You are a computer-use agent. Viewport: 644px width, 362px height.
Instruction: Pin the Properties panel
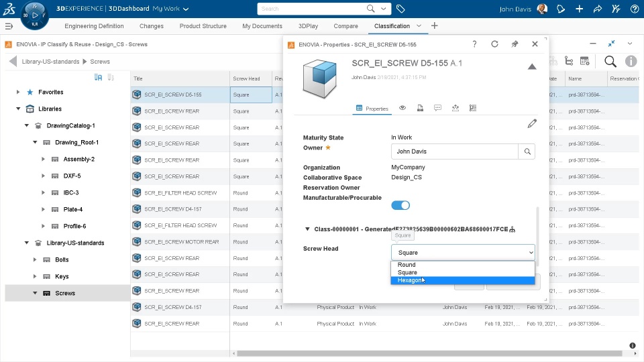pos(515,44)
